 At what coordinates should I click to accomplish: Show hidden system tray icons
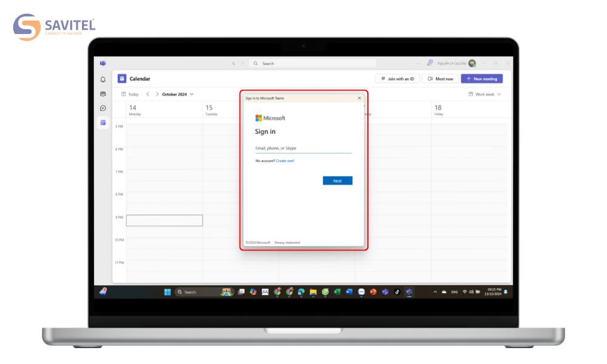click(435, 292)
